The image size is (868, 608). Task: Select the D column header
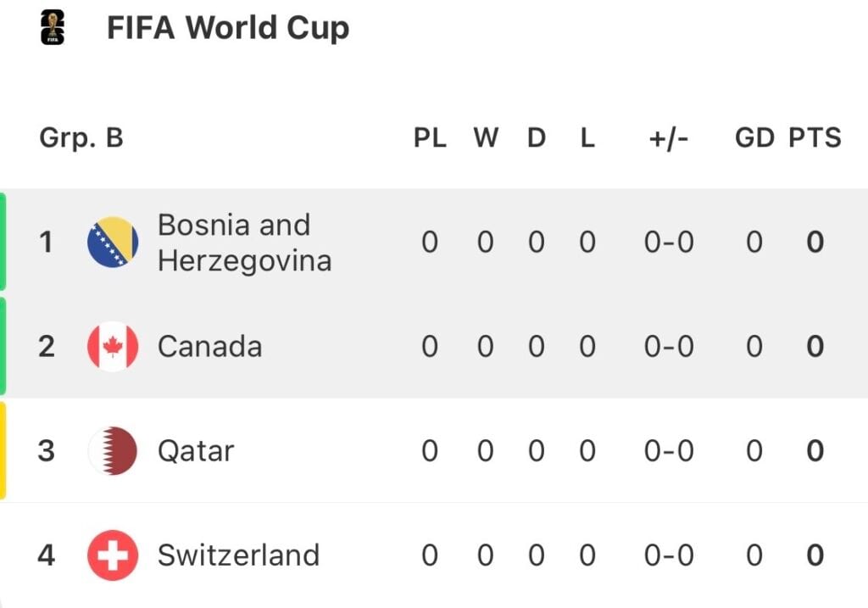537,137
